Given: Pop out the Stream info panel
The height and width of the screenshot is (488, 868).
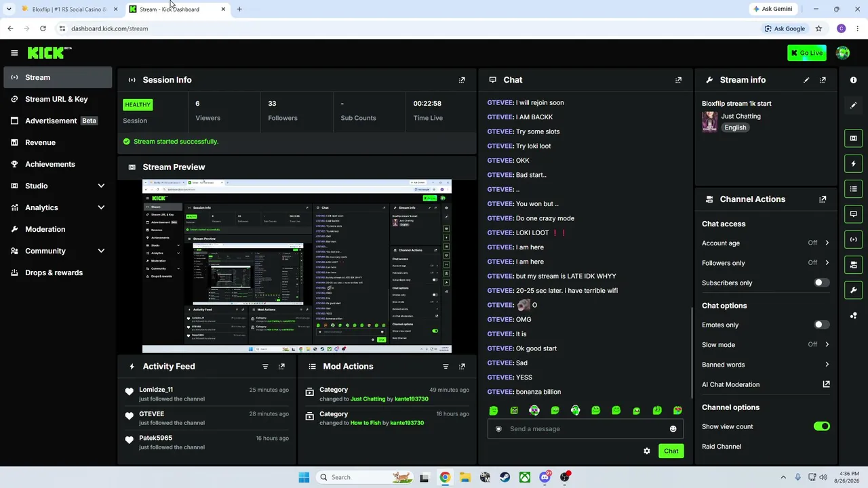Looking at the screenshot, I should [823, 80].
